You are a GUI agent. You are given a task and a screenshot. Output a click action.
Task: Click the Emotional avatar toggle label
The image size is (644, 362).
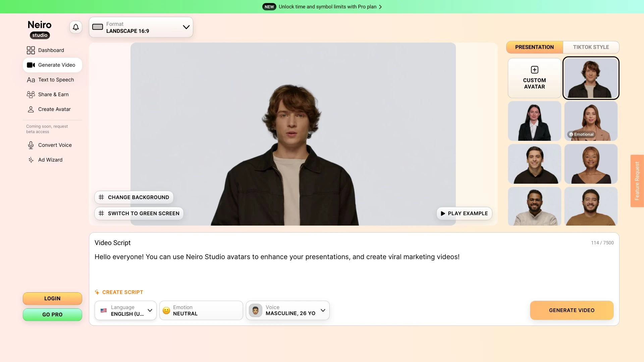[x=582, y=134]
